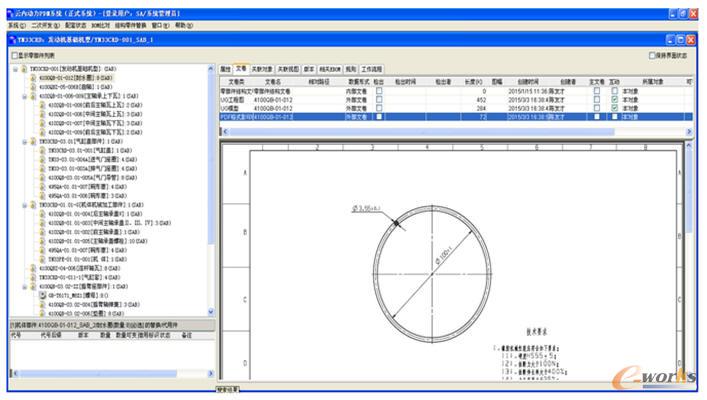This screenshot has width=707, height=400.
Task: Enable the 显示零部件列表 checkbox
Action: [x=13, y=55]
